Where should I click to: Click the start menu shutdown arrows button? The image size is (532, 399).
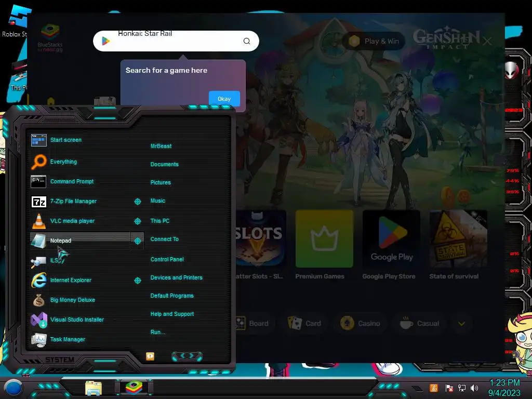187,356
